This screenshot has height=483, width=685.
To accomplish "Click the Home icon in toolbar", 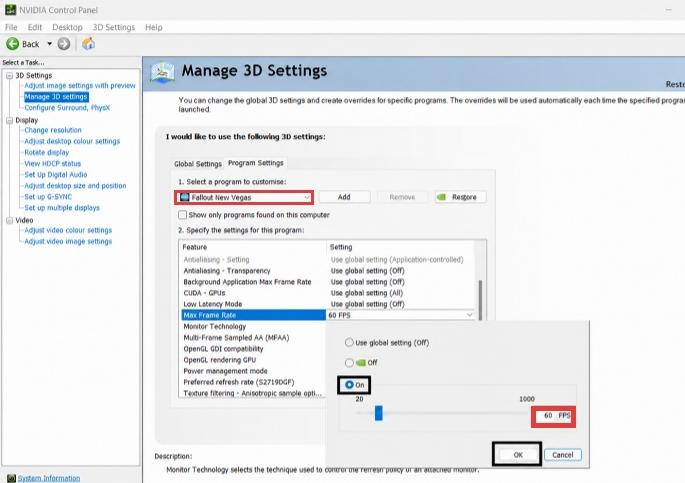I will tap(88, 44).
